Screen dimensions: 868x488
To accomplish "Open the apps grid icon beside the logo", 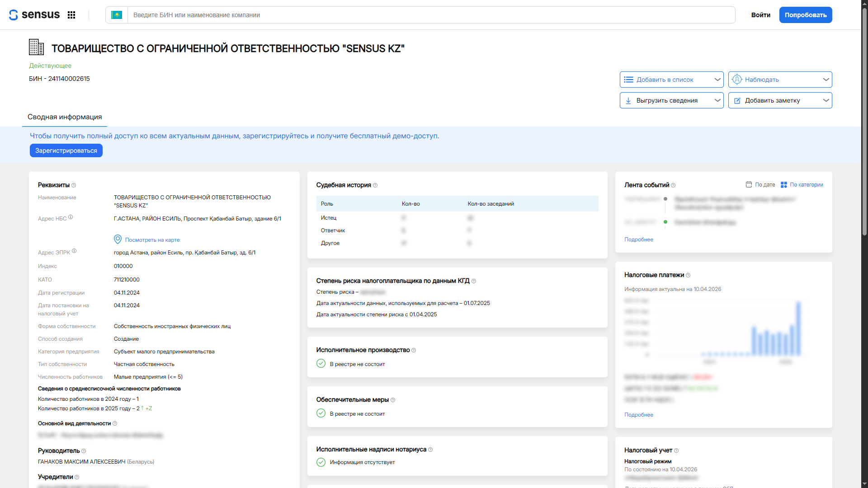I will [x=71, y=14].
